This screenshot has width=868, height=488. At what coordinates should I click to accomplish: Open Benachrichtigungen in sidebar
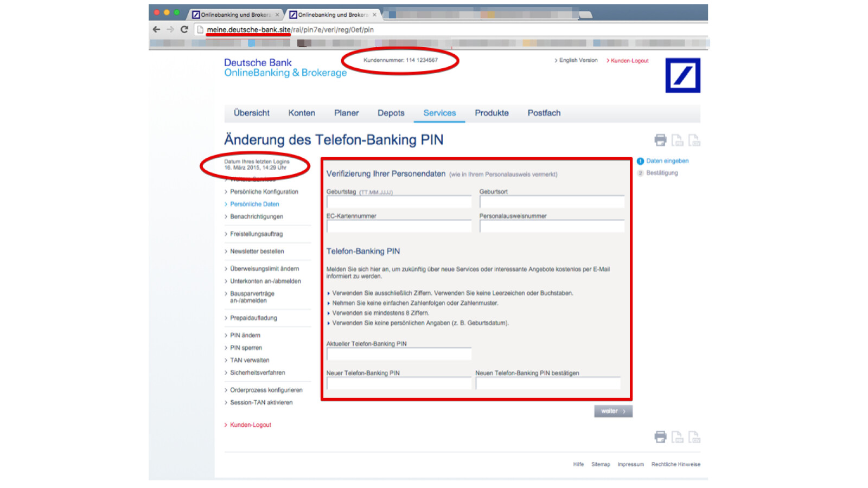(256, 217)
